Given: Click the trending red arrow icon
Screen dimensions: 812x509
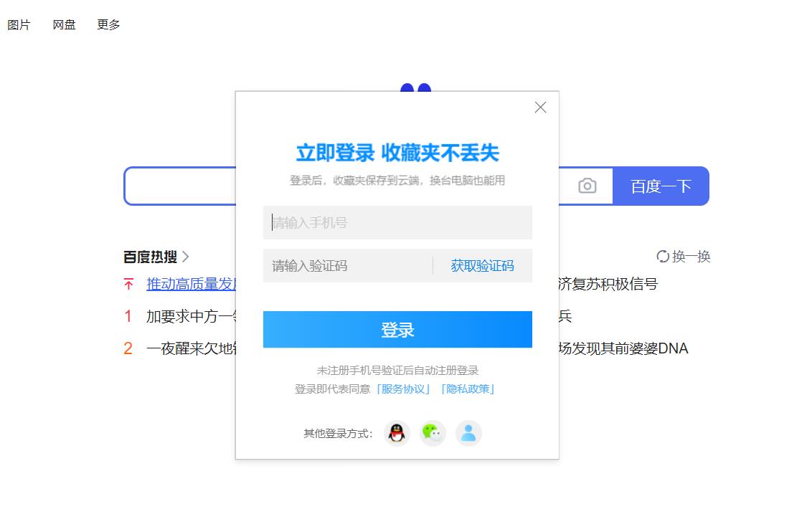Looking at the screenshot, I should 128,284.
